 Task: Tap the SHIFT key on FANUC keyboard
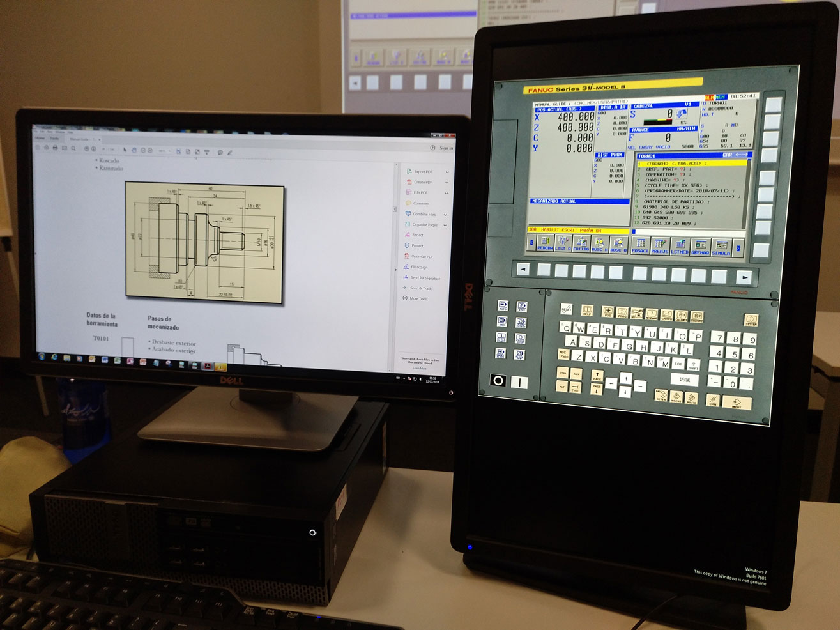point(694,365)
